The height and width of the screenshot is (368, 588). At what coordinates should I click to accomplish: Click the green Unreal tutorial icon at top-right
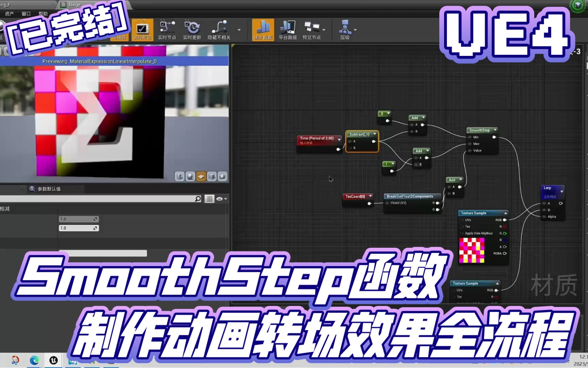tap(578, 5)
